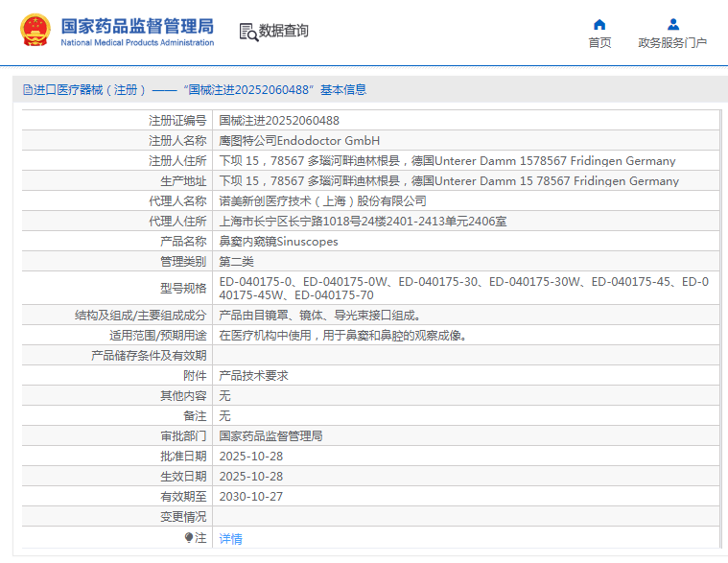Select registration number 国械注进20252060488 value
This screenshot has width=728, height=563.
(x=279, y=121)
